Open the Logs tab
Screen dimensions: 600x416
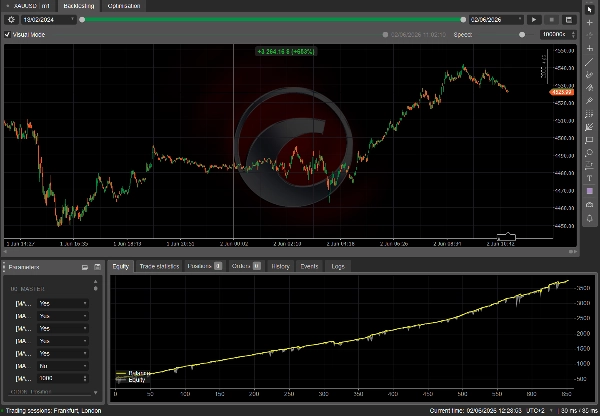pos(338,266)
